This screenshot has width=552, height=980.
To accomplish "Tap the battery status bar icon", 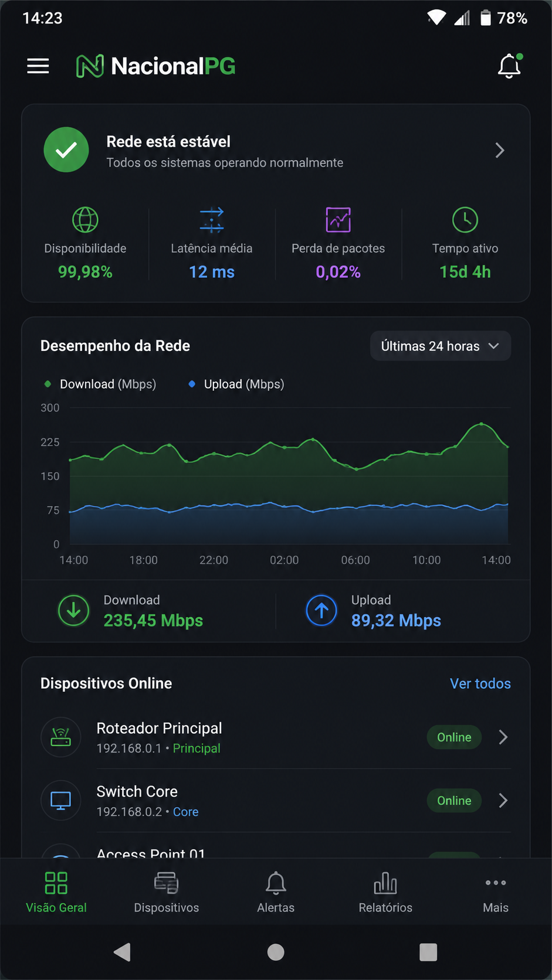I will point(486,18).
